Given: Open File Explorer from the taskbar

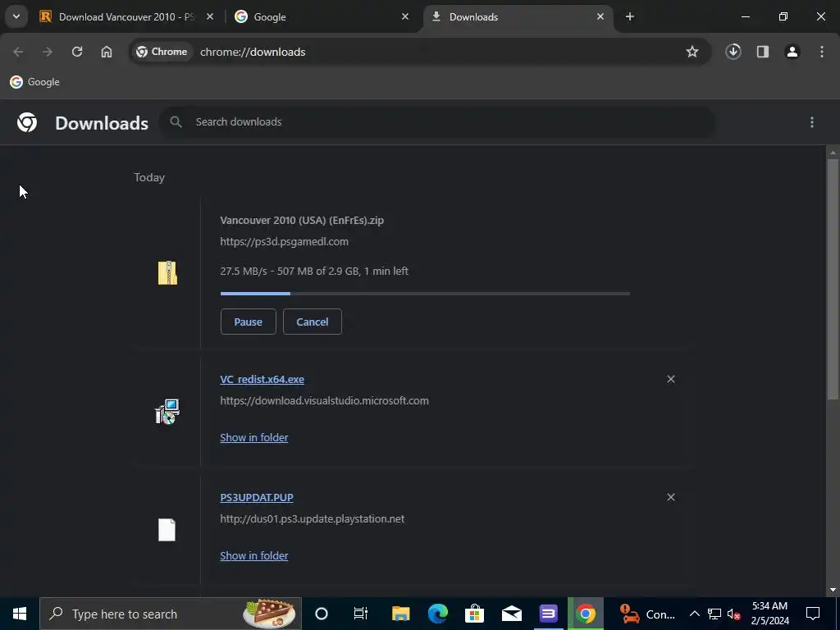Looking at the screenshot, I should click(400, 614).
